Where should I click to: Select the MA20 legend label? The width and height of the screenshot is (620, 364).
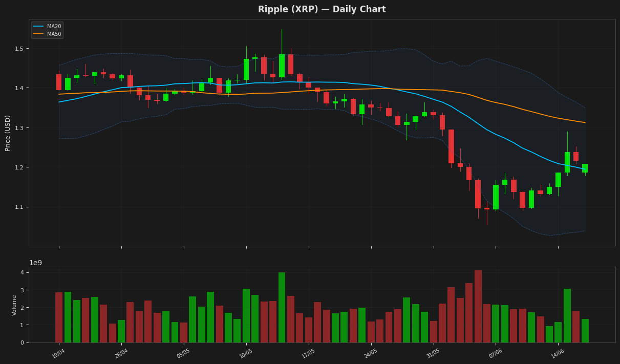(54, 26)
